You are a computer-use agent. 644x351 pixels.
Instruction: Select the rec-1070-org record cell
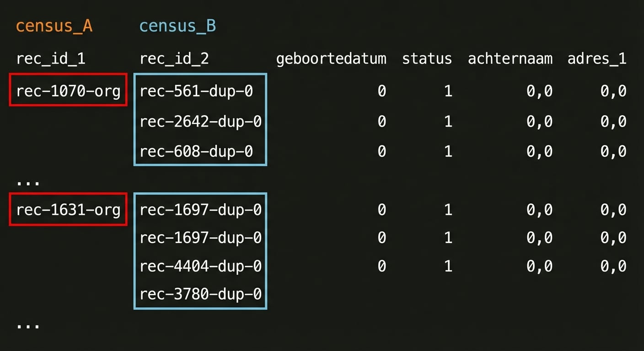click(x=68, y=91)
